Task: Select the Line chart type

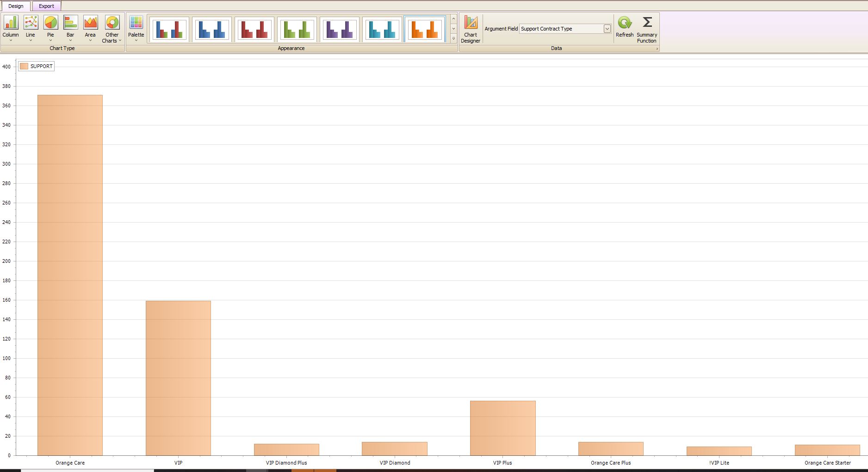Action: [x=31, y=29]
